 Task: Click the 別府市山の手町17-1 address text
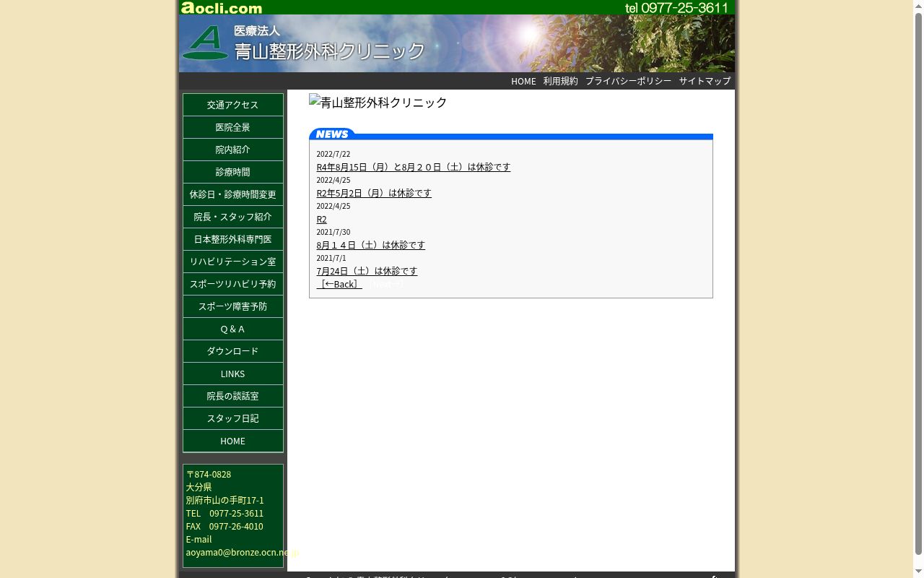click(225, 500)
